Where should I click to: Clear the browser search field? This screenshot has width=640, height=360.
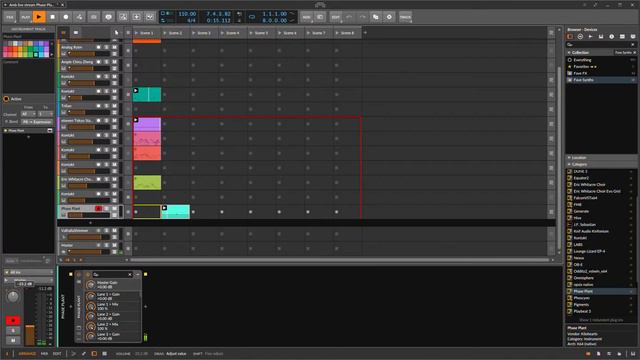(633, 44)
